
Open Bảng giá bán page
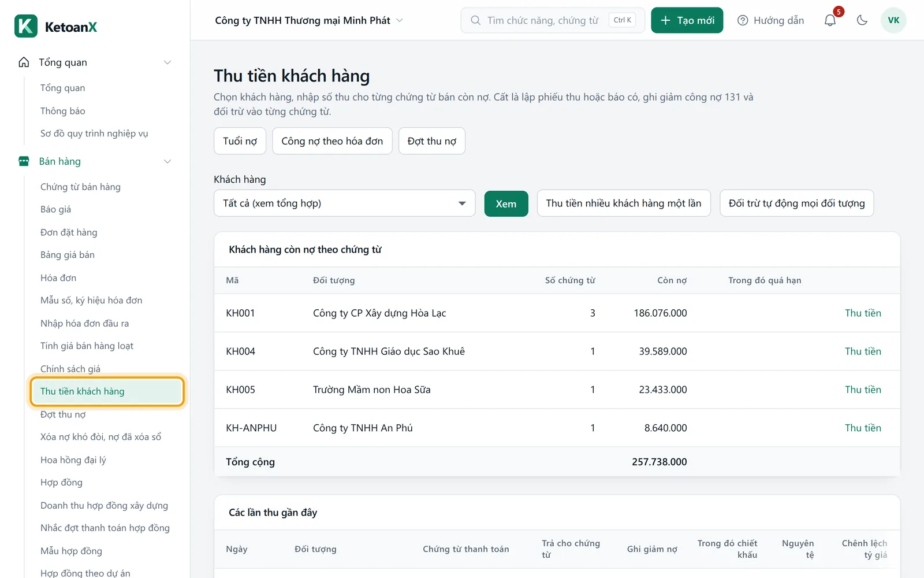[x=68, y=255]
